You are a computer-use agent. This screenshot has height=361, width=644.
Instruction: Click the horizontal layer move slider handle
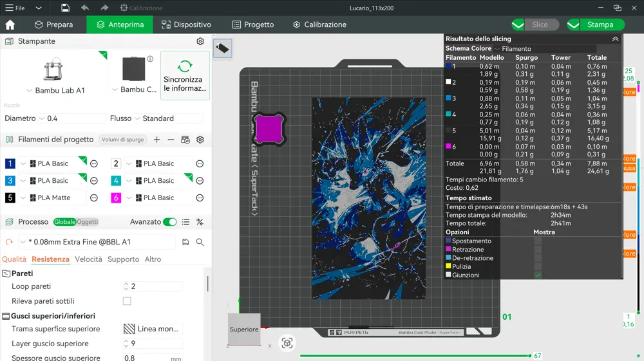[x=530, y=356]
